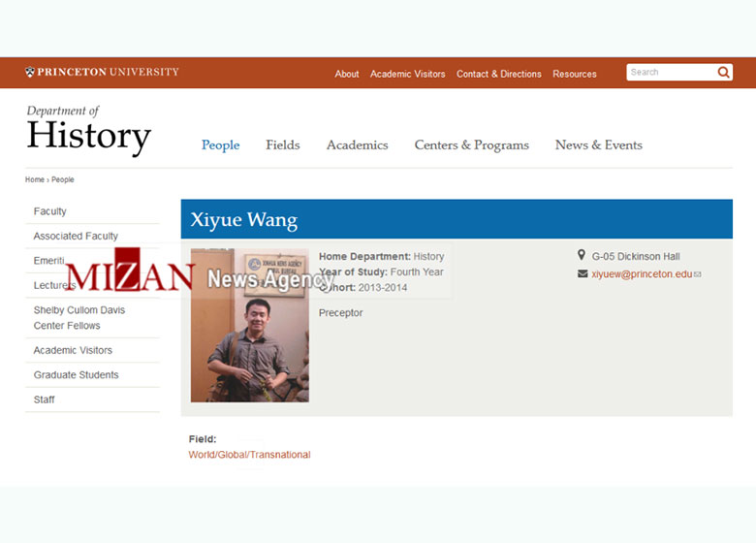Click the xiyuew@princeton.edu email link
The width and height of the screenshot is (756, 543).
click(642, 273)
